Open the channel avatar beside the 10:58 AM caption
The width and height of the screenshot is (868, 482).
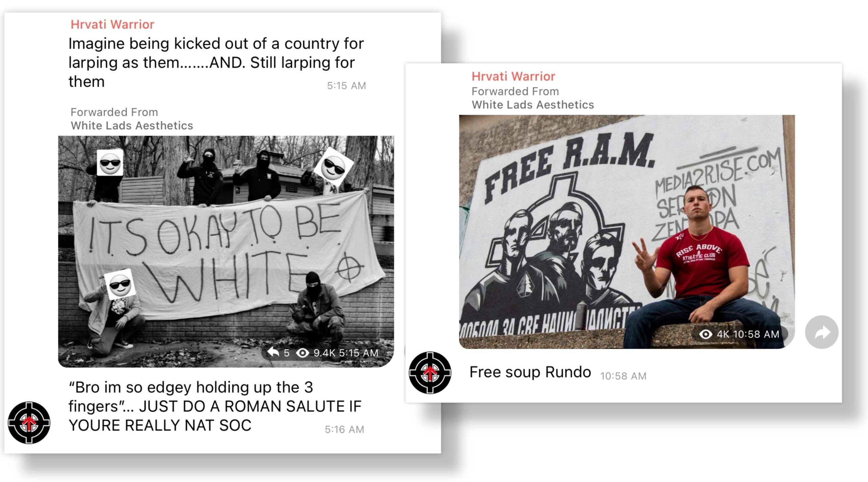[430, 373]
